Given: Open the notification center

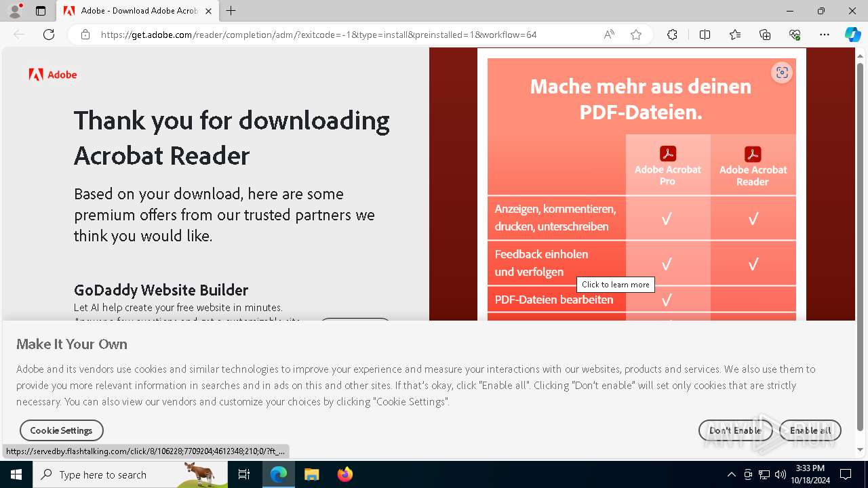Looking at the screenshot, I should pos(846,474).
